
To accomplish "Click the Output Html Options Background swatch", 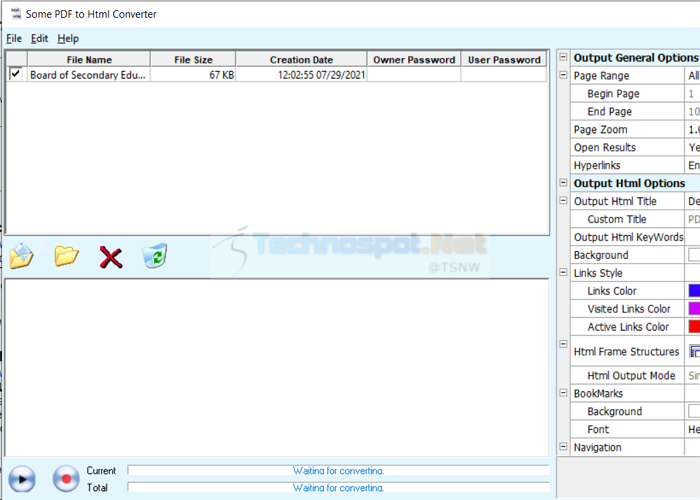I will pyautogui.click(x=694, y=255).
